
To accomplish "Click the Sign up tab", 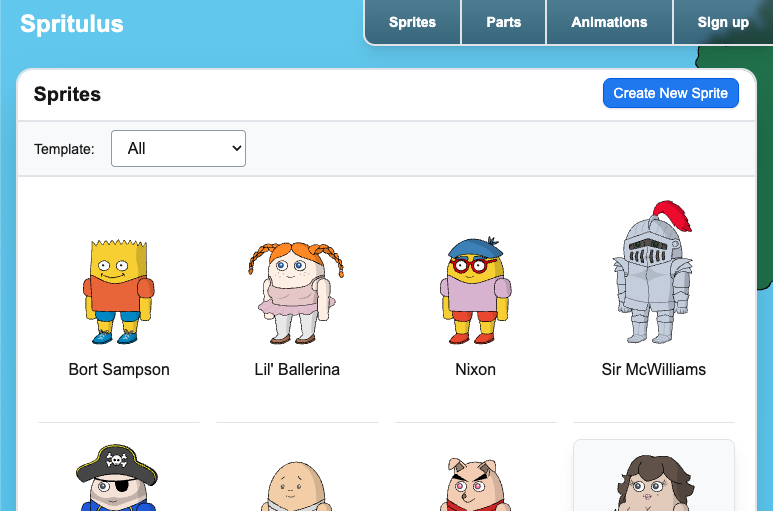I will [x=723, y=22].
